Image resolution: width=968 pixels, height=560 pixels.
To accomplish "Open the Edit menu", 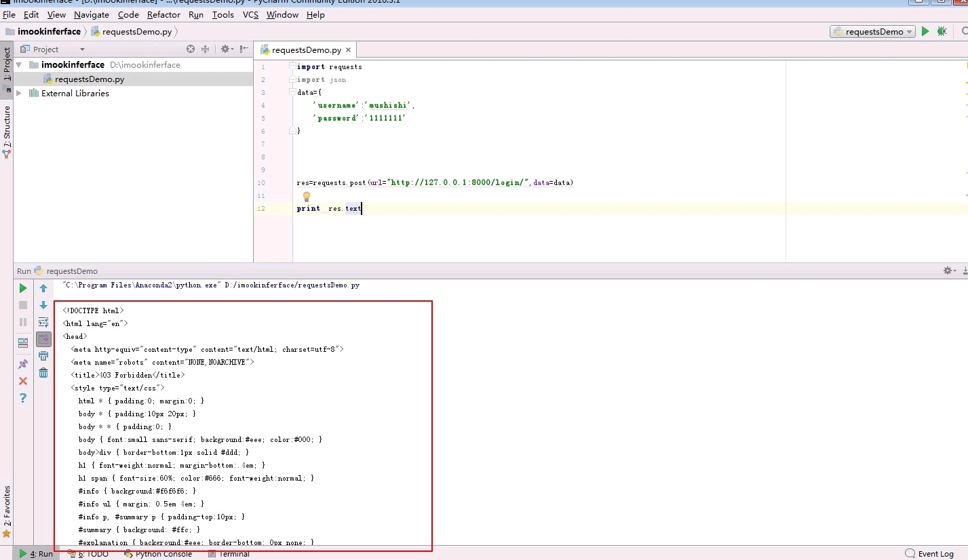I will (31, 14).
